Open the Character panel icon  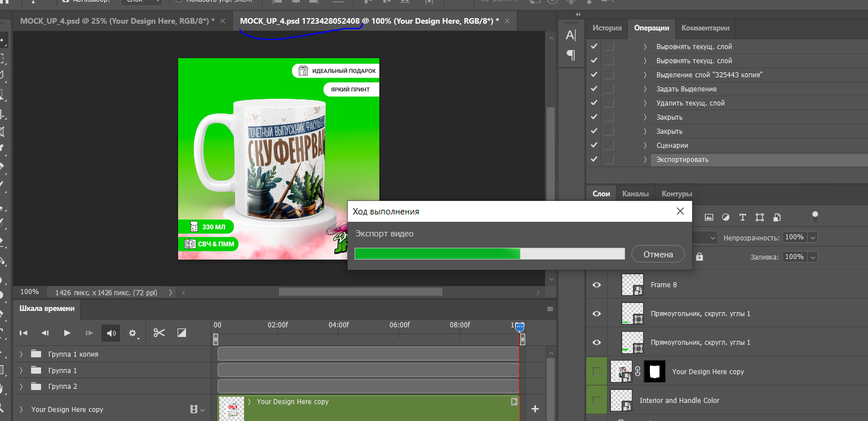tap(571, 36)
